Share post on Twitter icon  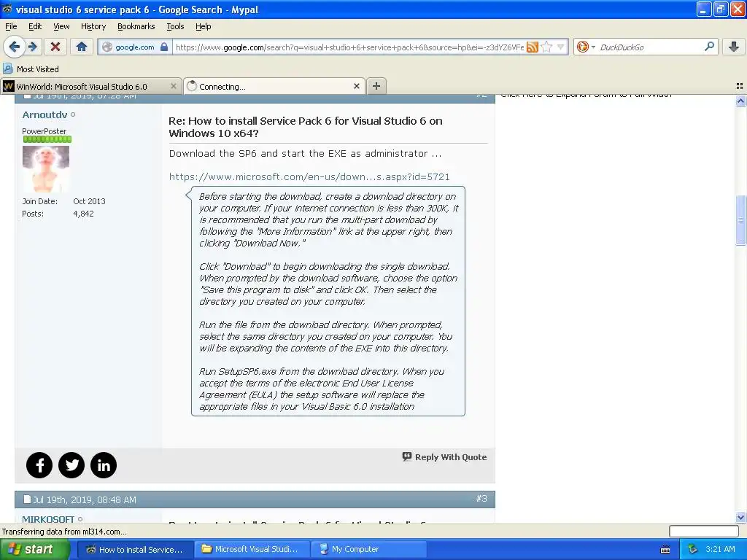coord(71,465)
